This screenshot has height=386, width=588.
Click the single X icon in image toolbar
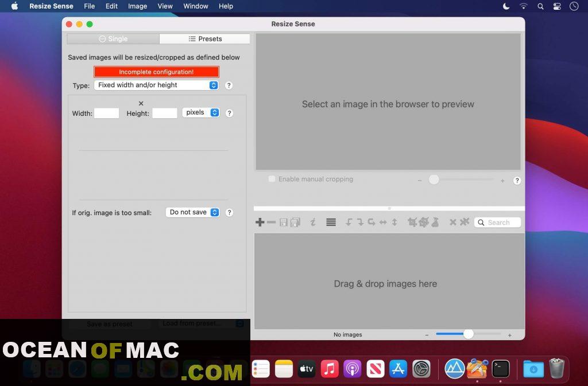click(x=453, y=223)
